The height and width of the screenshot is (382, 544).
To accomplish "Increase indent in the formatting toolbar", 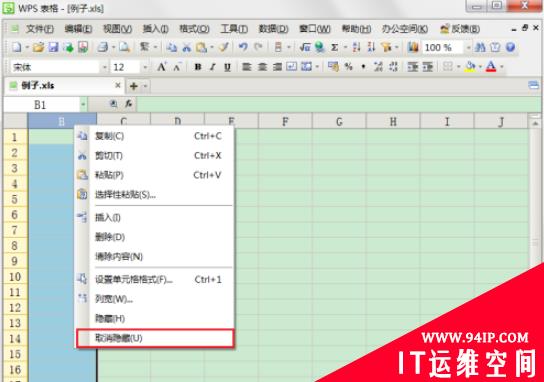I will click(x=428, y=67).
